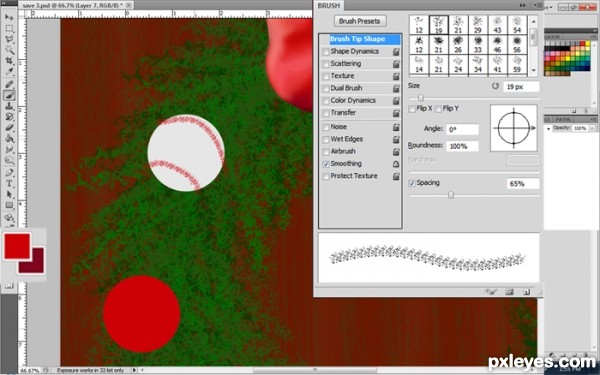Select the Pen tool
The height and width of the screenshot is (375, 600).
coord(9,173)
